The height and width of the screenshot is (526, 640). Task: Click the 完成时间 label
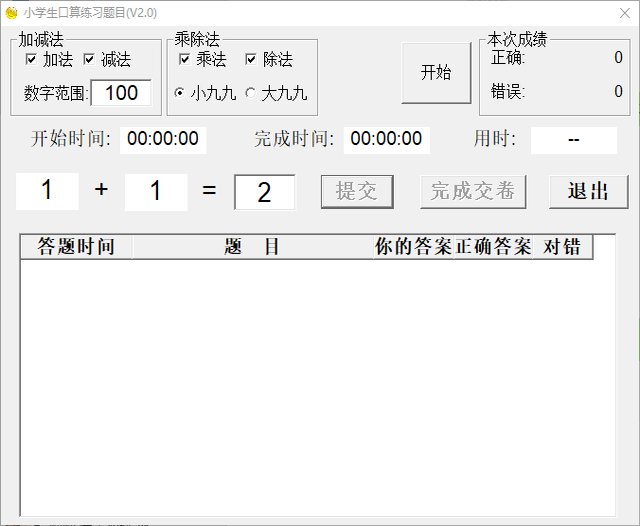(x=294, y=139)
